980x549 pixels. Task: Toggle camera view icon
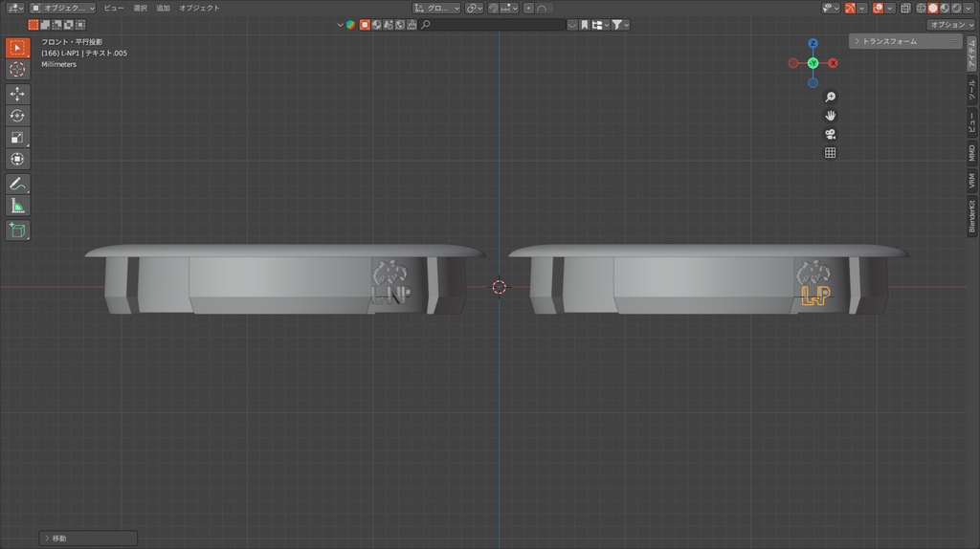coord(830,134)
